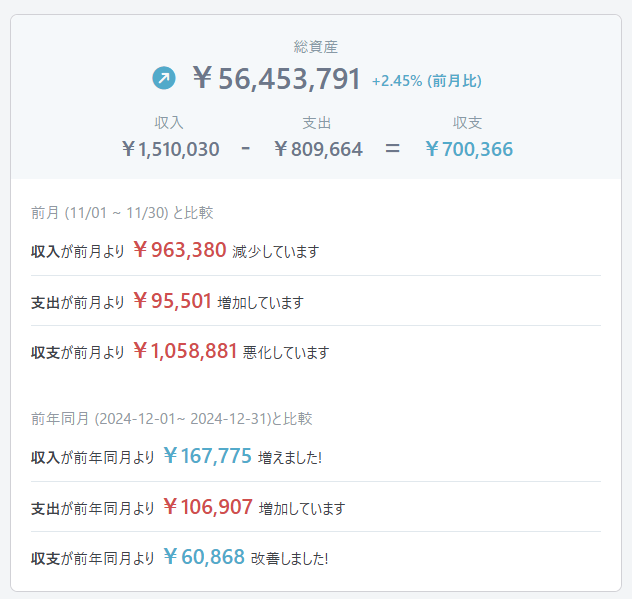The width and height of the screenshot is (632, 599).
Task: Select the balance amount ¥700,366
Action: (x=468, y=149)
